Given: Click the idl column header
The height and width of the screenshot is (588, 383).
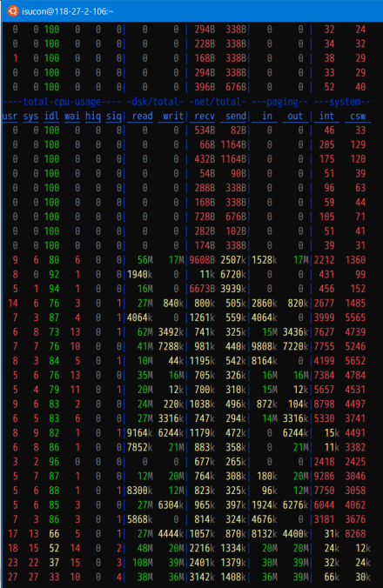Looking at the screenshot, I should click(x=51, y=117).
